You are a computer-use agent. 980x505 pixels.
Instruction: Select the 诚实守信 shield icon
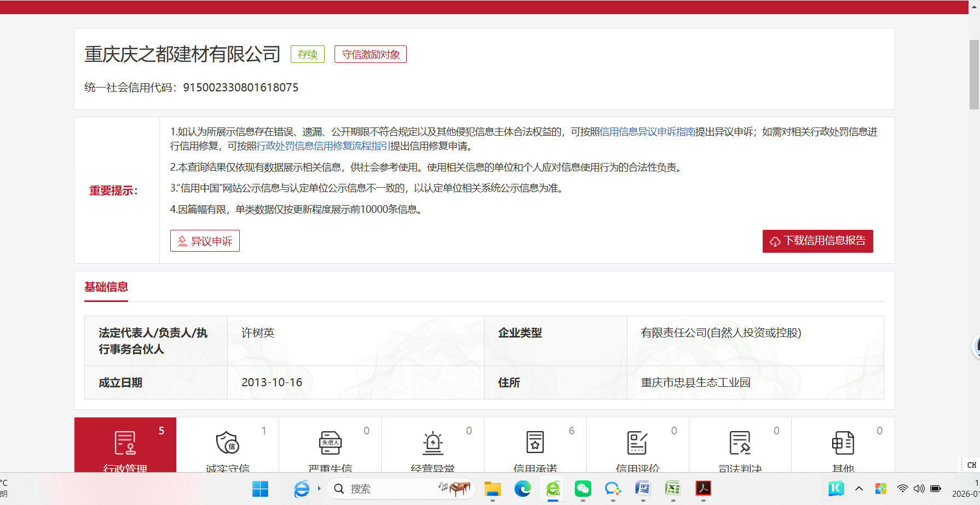(227, 443)
